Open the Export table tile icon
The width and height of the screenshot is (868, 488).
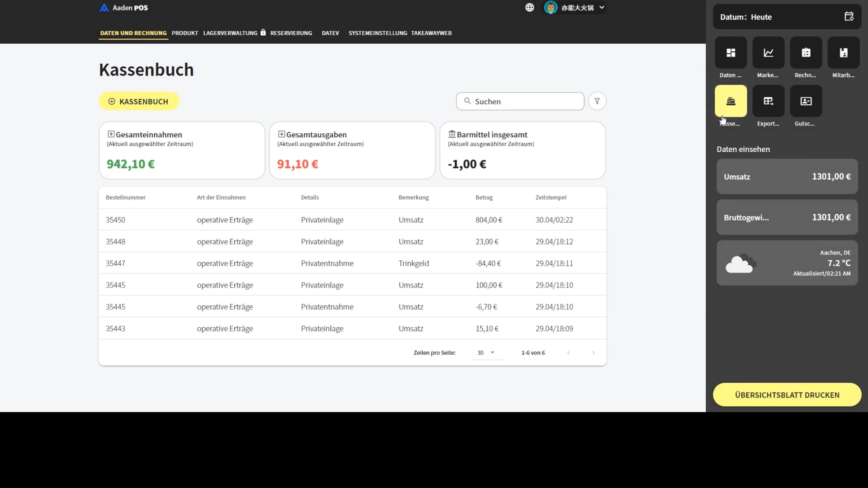pyautogui.click(x=768, y=101)
